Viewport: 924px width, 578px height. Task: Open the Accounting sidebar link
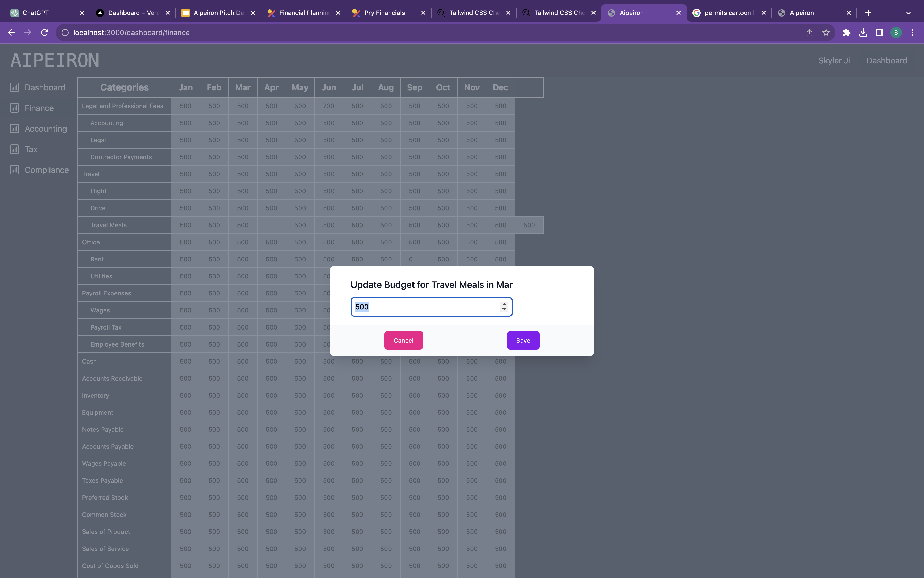[45, 129]
